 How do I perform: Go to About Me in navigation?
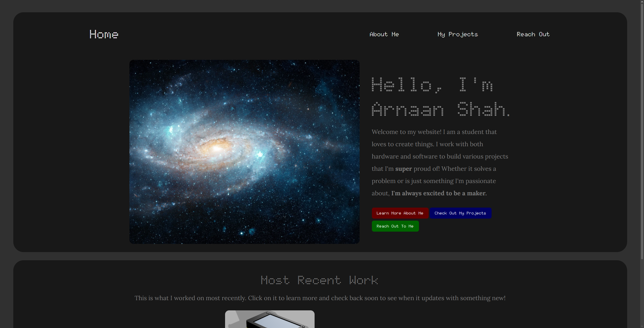coord(384,34)
